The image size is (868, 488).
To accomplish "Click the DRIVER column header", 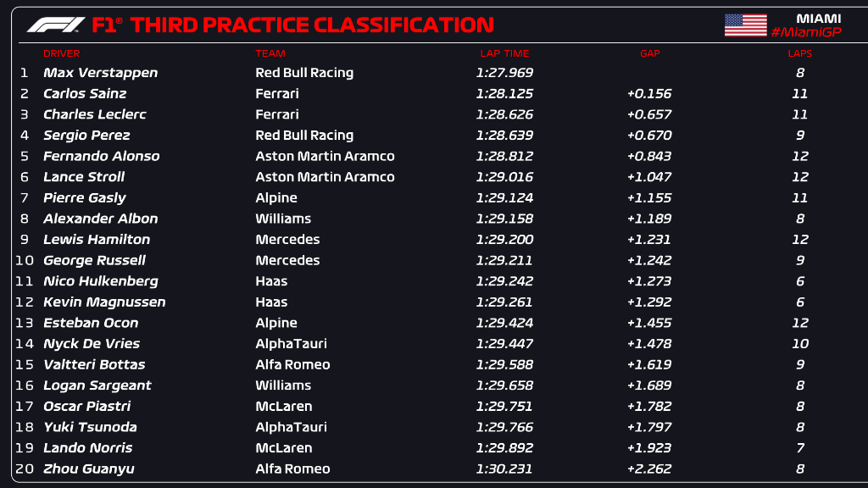I will pyautogui.click(x=61, y=53).
